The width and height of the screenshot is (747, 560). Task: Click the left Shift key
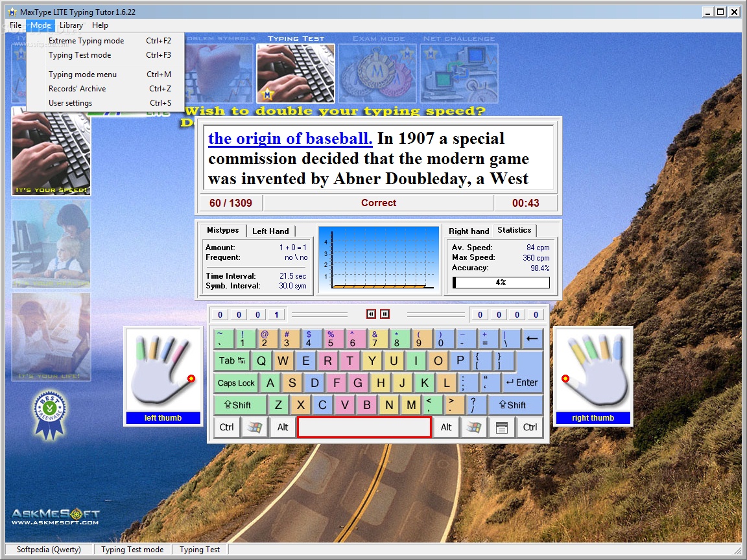[240, 405]
